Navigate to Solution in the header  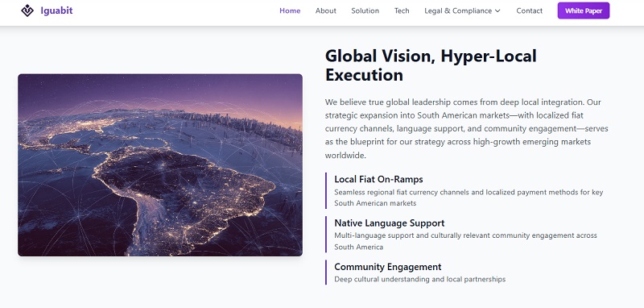click(365, 10)
